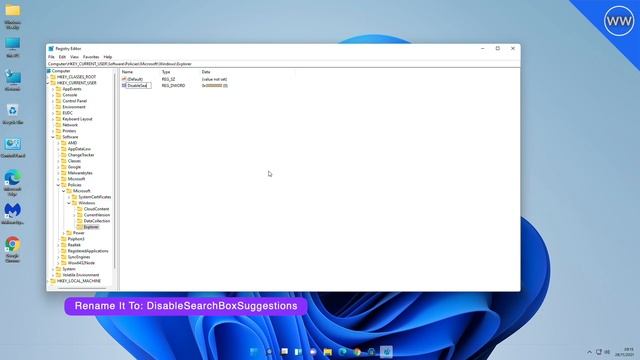Click the (Default) string value icon

(124, 79)
